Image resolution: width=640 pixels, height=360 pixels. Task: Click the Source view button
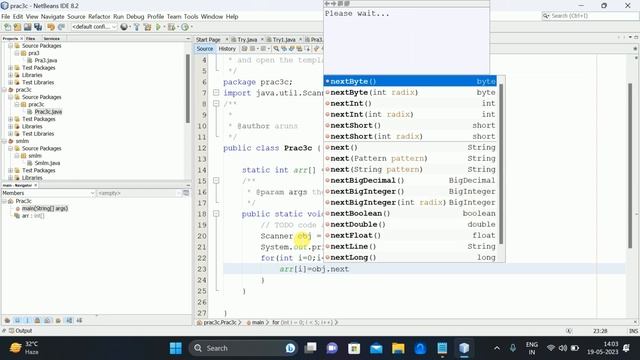204,49
